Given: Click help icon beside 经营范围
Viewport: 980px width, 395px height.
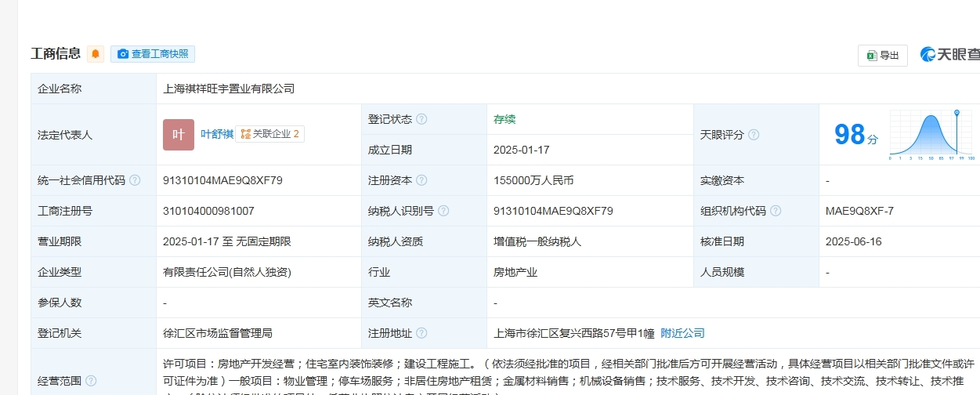Looking at the screenshot, I should (x=91, y=381).
